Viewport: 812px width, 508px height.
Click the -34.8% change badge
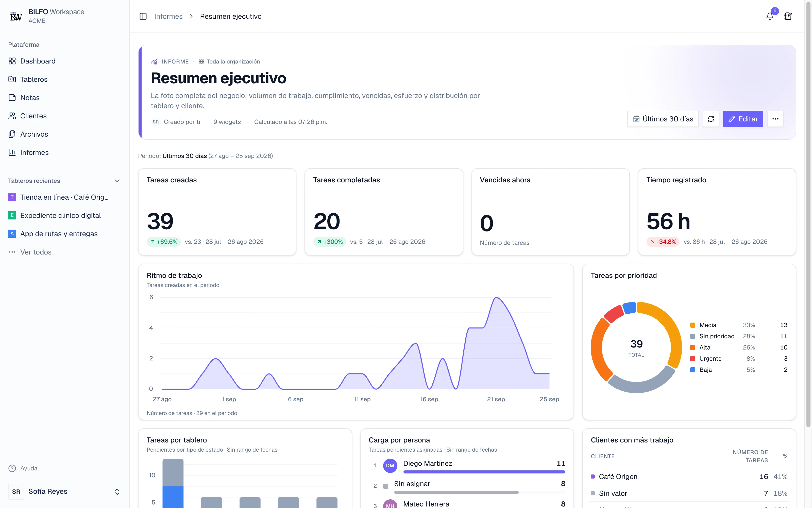663,242
